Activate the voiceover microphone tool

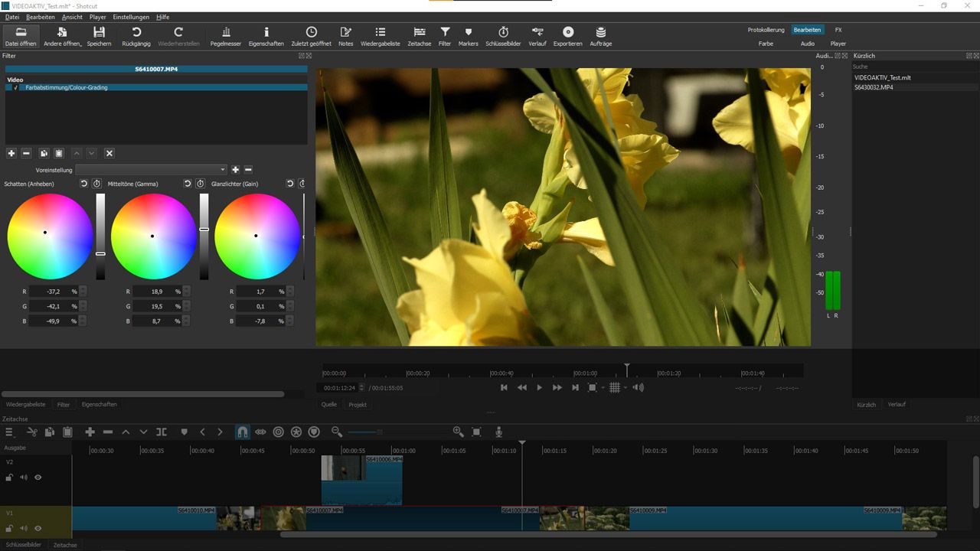499,432
